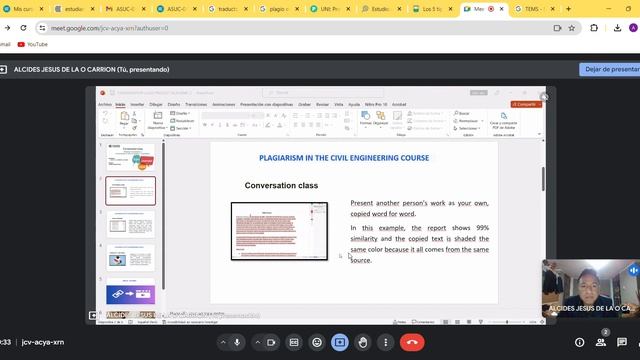Collapse the PowerPoint ribbon chevron
The width and height of the screenshot is (640, 360).
point(539,134)
